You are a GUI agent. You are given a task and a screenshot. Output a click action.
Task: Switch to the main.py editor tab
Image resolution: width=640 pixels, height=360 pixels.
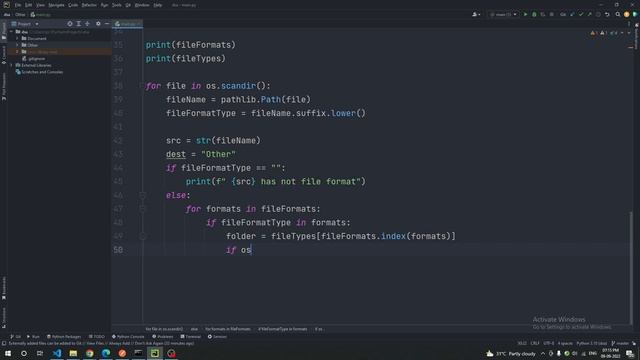[127, 24]
